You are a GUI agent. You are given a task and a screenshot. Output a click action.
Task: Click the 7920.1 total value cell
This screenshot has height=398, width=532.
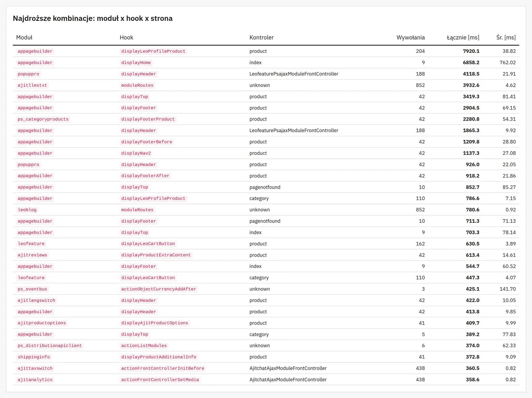[x=471, y=51]
